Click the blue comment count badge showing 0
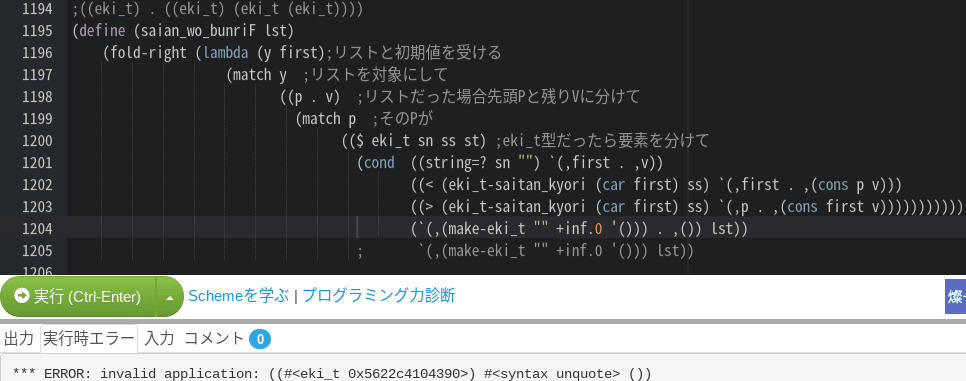The height and width of the screenshot is (381, 966). 260,339
